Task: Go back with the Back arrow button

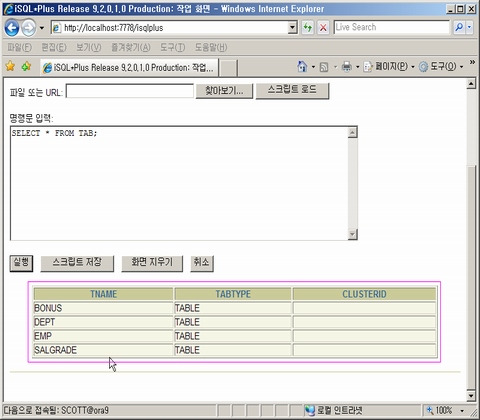Action: pyautogui.click(x=12, y=28)
